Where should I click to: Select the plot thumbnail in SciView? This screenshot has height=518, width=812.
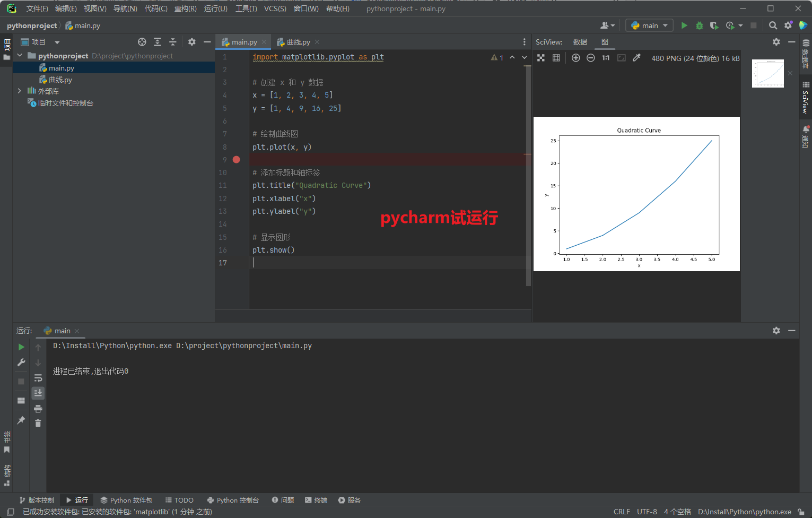click(768, 73)
